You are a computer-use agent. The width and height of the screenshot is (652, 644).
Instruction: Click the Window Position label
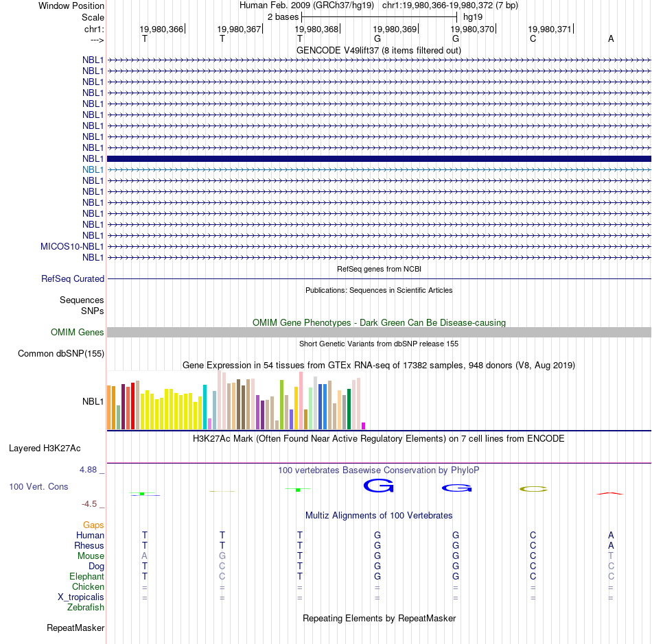point(71,5)
